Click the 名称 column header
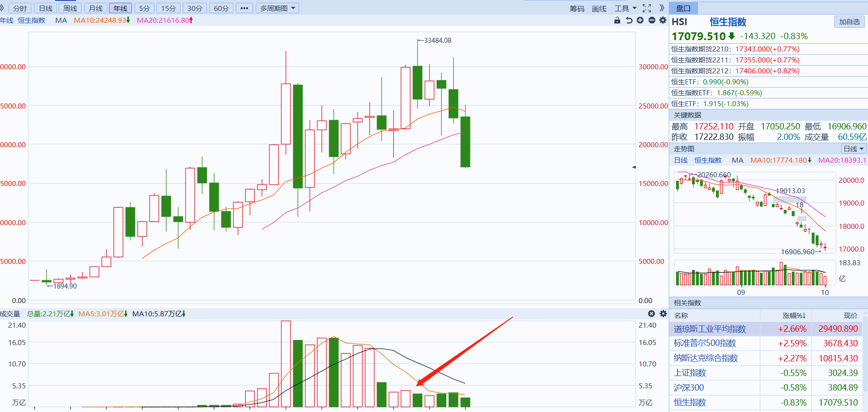The height and width of the screenshot is (412, 868). point(681,315)
